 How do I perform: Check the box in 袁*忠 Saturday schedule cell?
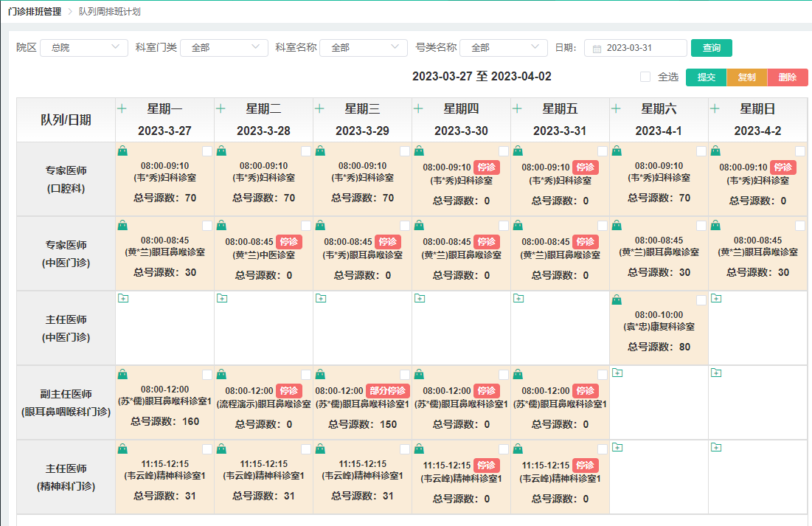[701, 300]
